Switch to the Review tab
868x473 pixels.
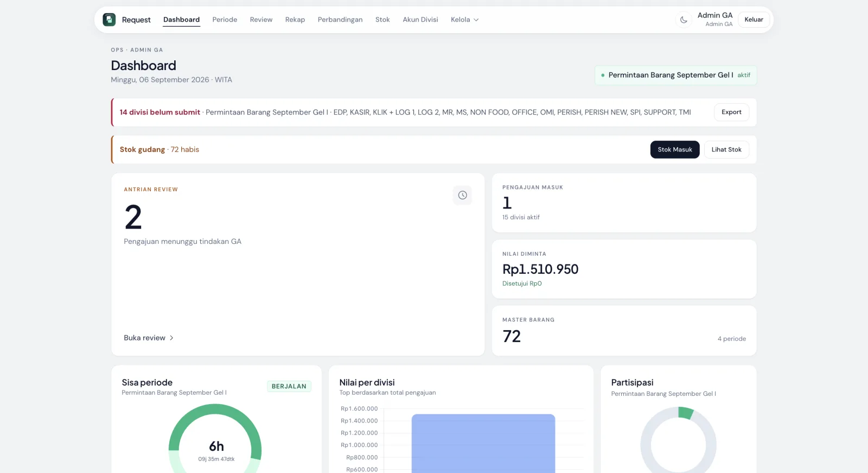coord(261,20)
